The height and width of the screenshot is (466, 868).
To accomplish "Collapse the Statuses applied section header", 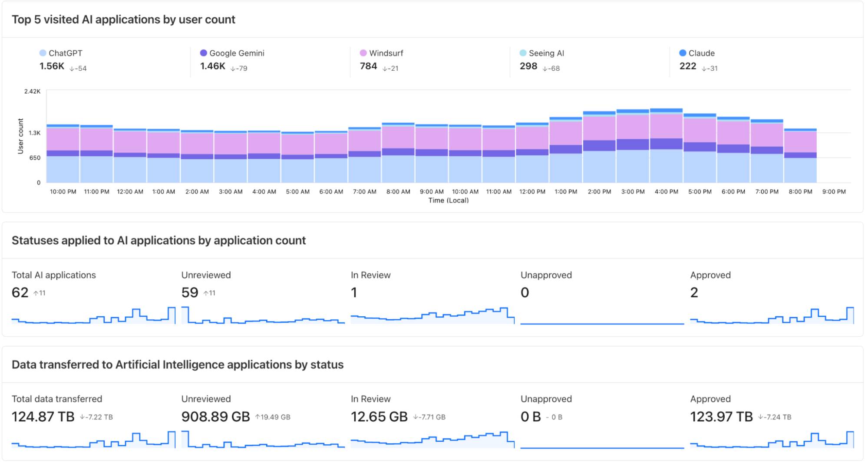I will [158, 240].
